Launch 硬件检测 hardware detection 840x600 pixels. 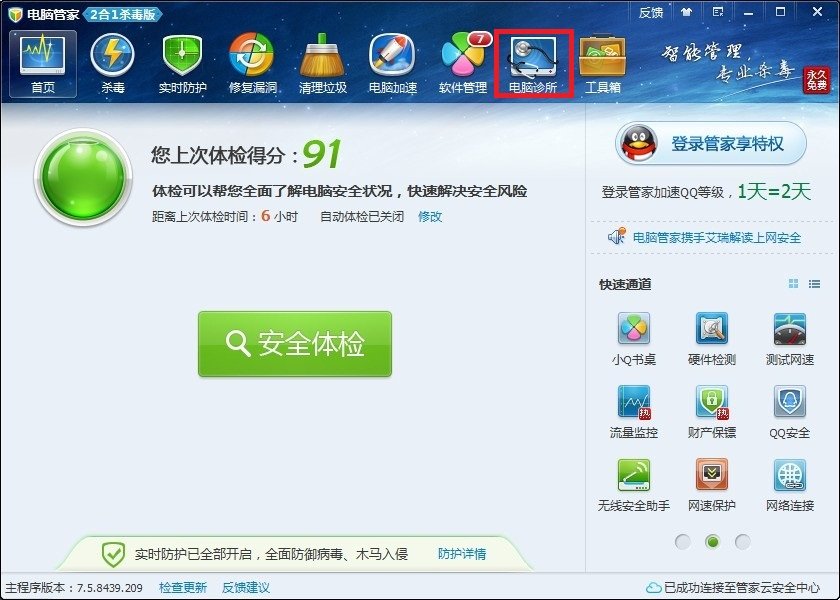coord(709,335)
